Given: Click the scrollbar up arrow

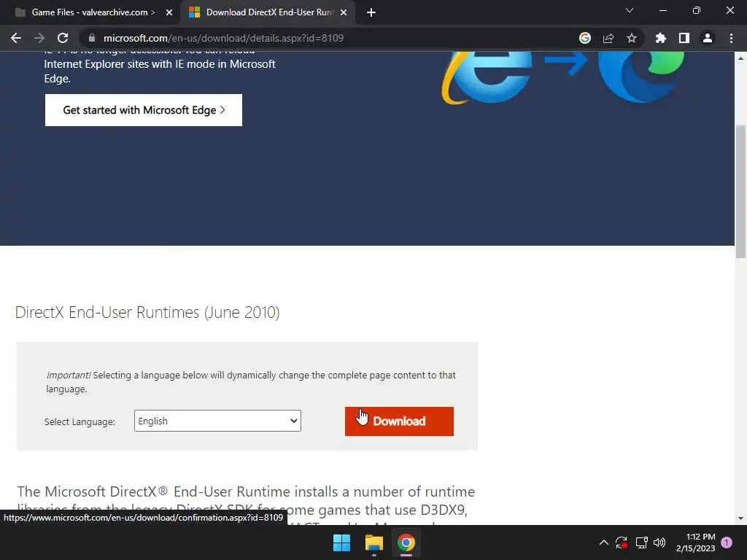Looking at the screenshot, I should (x=740, y=58).
